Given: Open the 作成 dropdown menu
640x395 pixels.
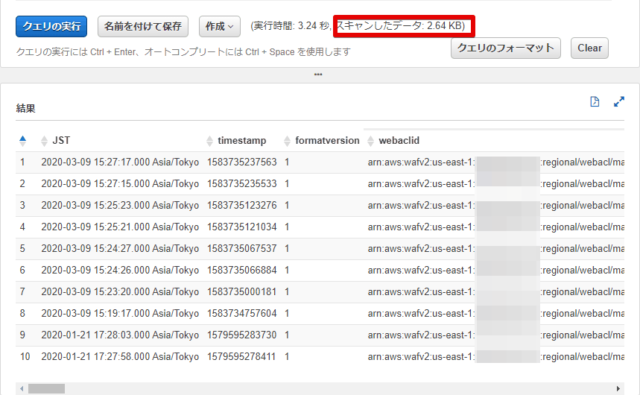Looking at the screenshot, I should tap(220, 27).
